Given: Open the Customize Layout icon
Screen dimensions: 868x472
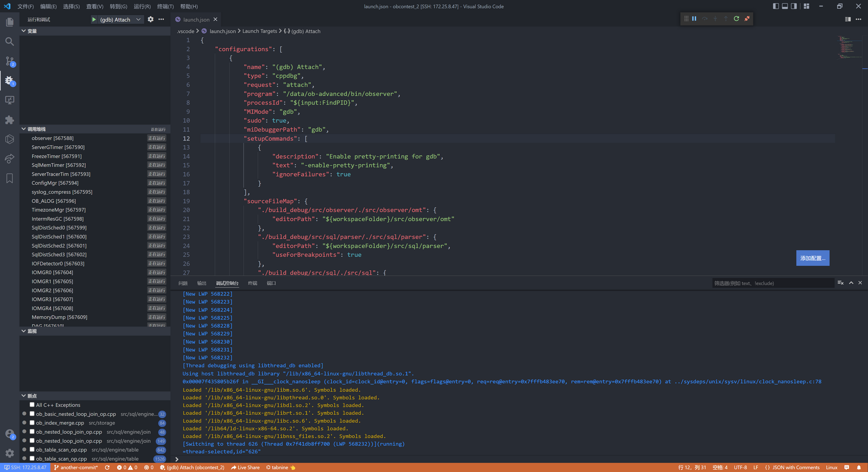Looking at the screenshot, I should point(806,6).
